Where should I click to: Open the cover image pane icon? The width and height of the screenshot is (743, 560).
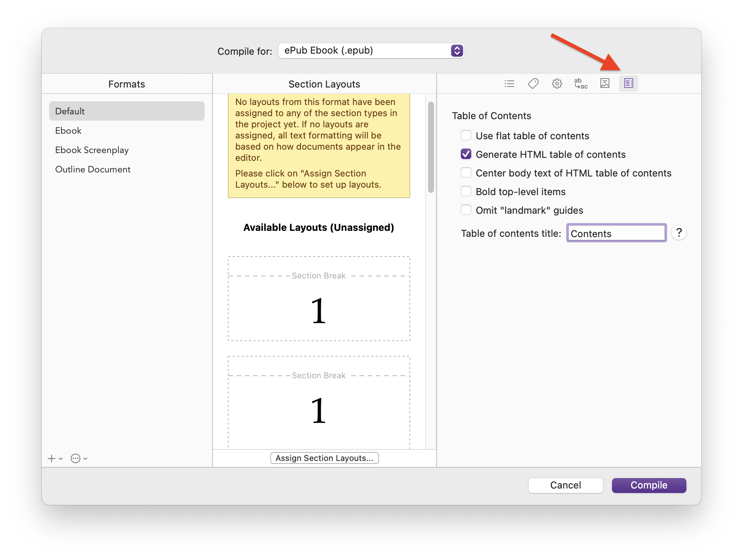click(605, 84)
